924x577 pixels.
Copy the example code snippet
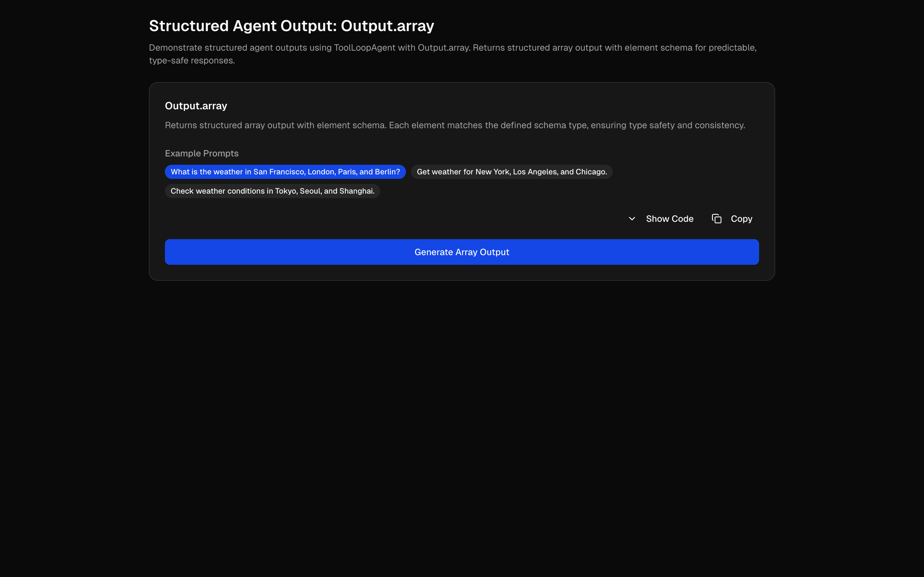(741, 218)
